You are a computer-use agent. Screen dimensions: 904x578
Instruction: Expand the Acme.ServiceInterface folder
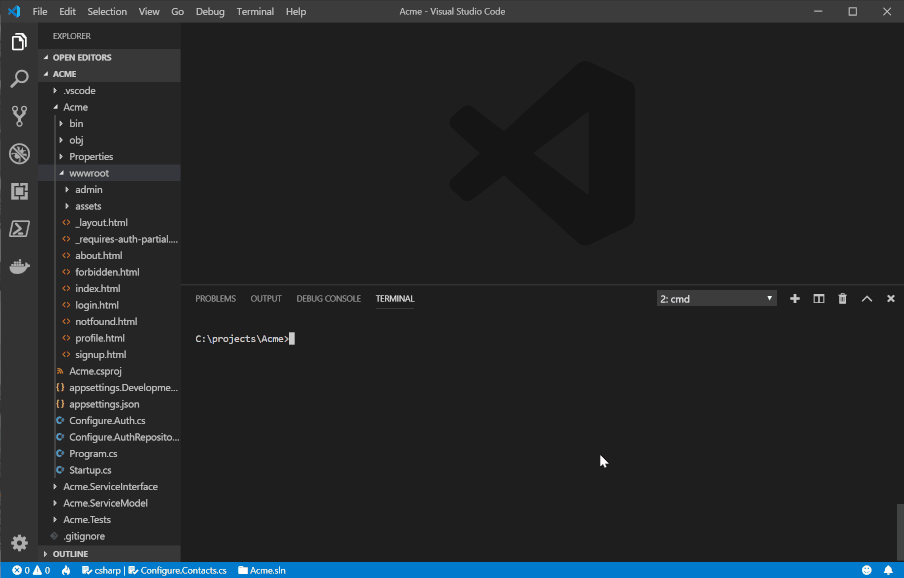(110, 486)
